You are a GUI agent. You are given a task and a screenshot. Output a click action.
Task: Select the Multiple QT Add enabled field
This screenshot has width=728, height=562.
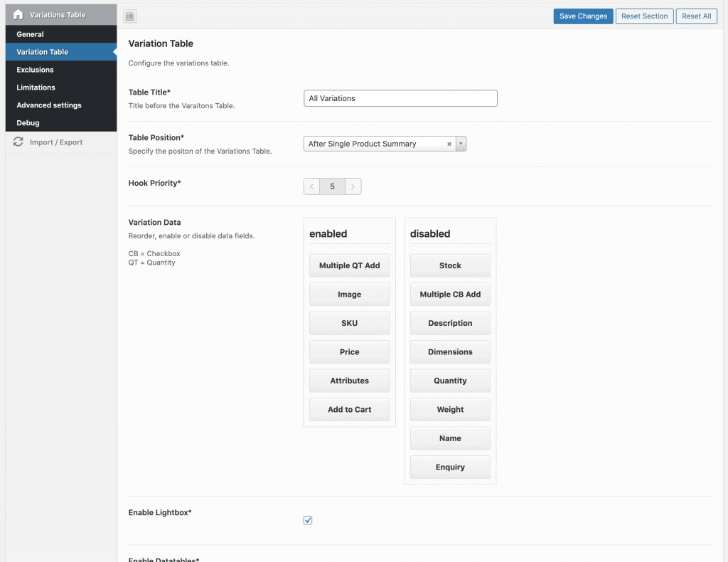click(x=349, y=265)
